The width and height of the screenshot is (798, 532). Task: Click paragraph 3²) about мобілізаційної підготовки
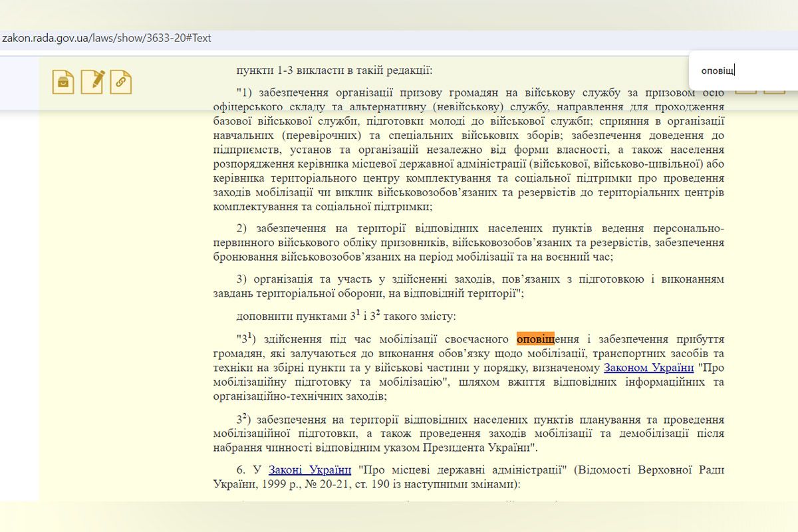click(468, 433)
